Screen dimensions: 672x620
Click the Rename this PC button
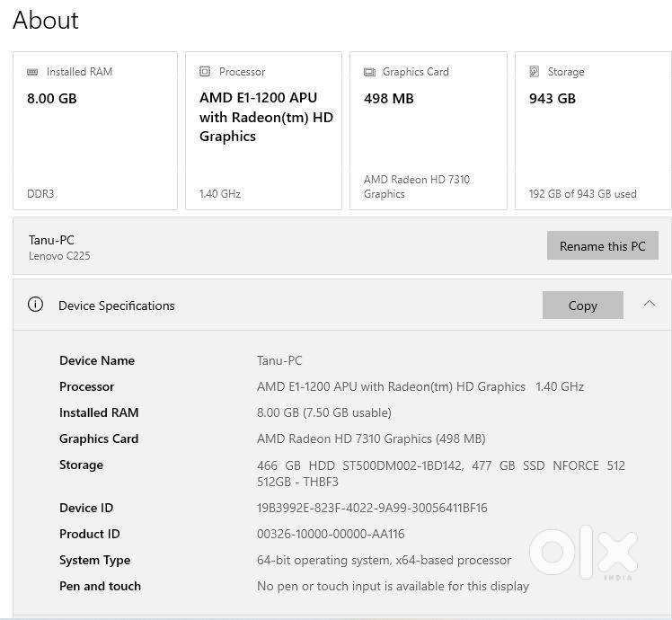(603, 245)
